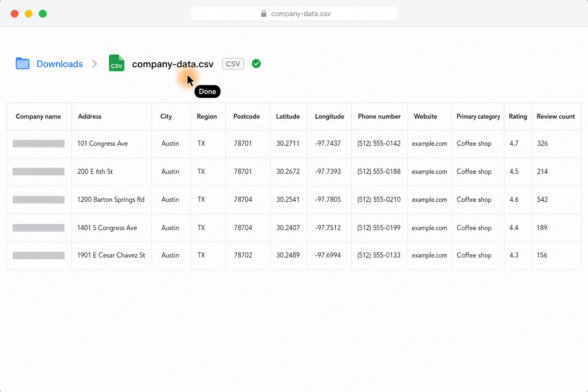Click the 4.6 rating value
Image resolution: width=588 pixels, height=392 pixels.
tap(514, 199)
